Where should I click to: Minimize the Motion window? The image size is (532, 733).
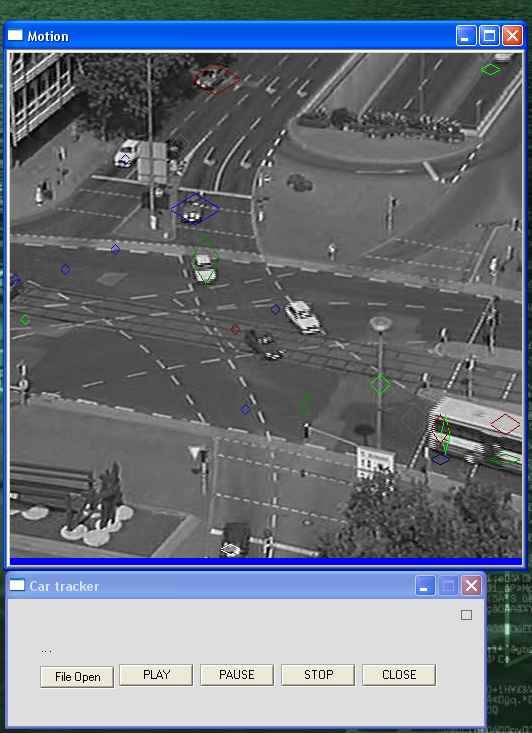[466, 36]
